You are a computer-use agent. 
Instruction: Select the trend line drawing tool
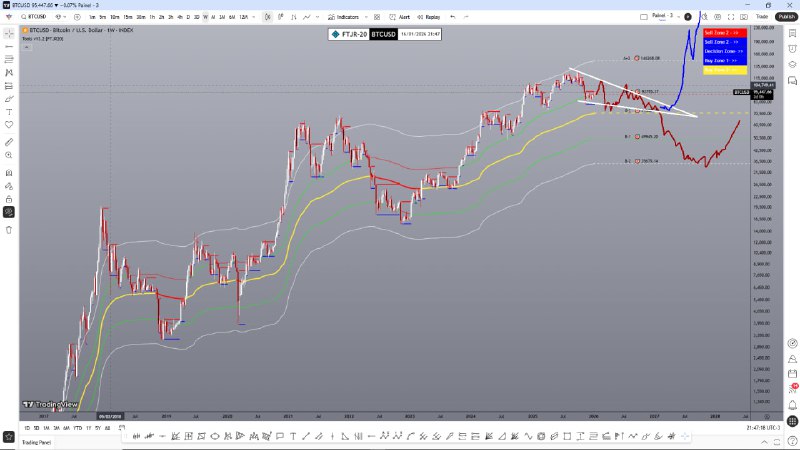(x=9, y=47)
